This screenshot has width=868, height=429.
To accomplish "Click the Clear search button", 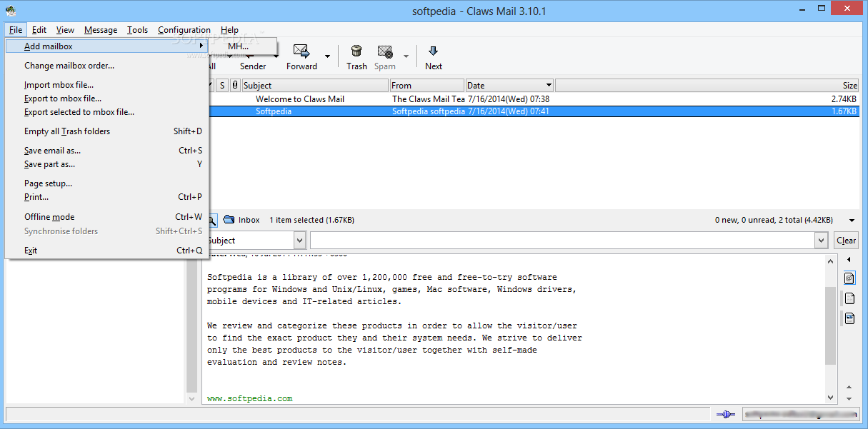I will point(847,241).
